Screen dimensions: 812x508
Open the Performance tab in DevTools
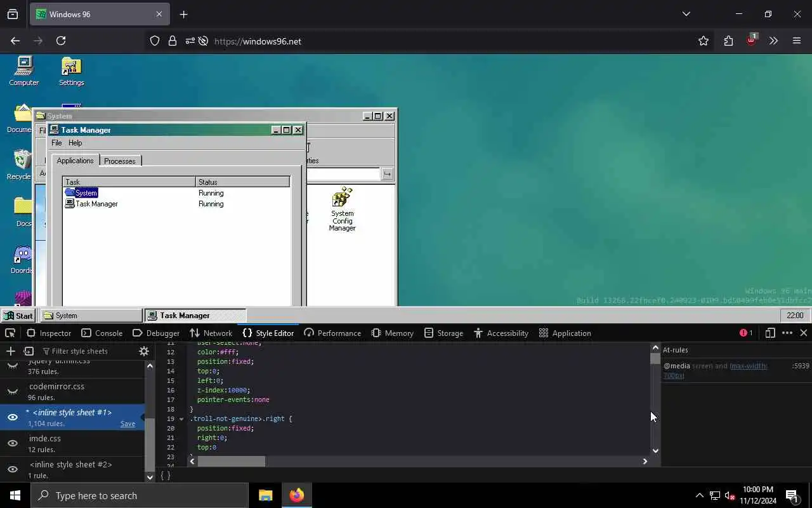332,333
